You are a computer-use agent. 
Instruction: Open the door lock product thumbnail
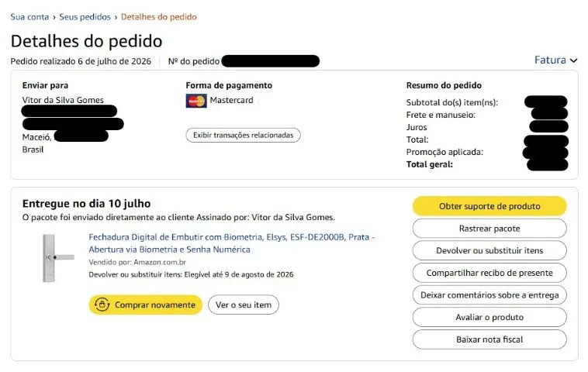58,258
